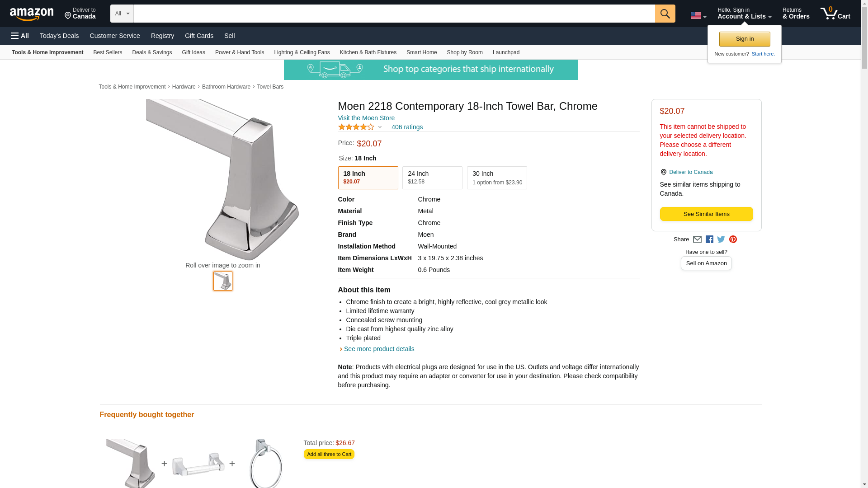Go to Best Sellers tab
The width and height of the screenshot is (868, 488).
[x=108, y=52]
